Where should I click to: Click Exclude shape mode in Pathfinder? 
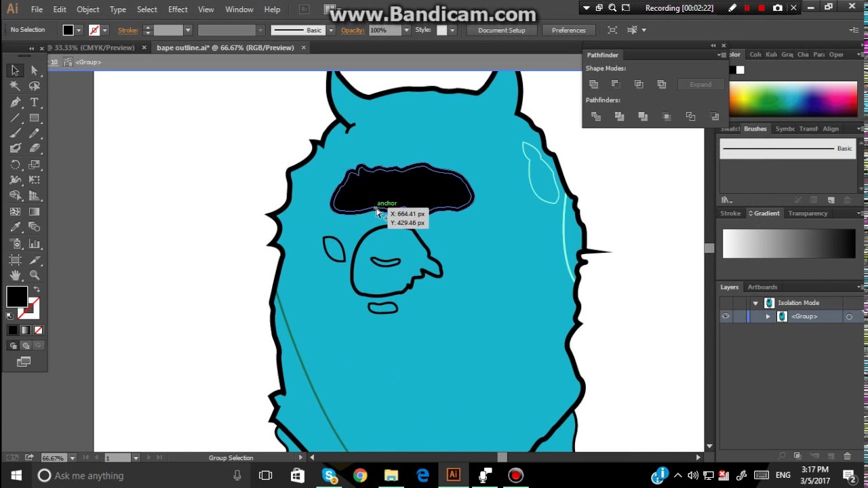click(662, 84)
